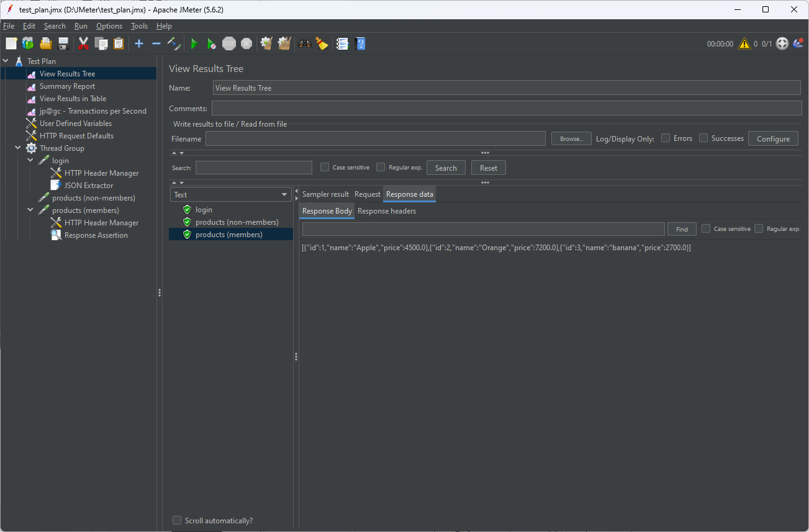The height and width of the screenshot is (532, 809).
Task: Select JSON Extractor in the tree
Action: (x=89, y=186)
